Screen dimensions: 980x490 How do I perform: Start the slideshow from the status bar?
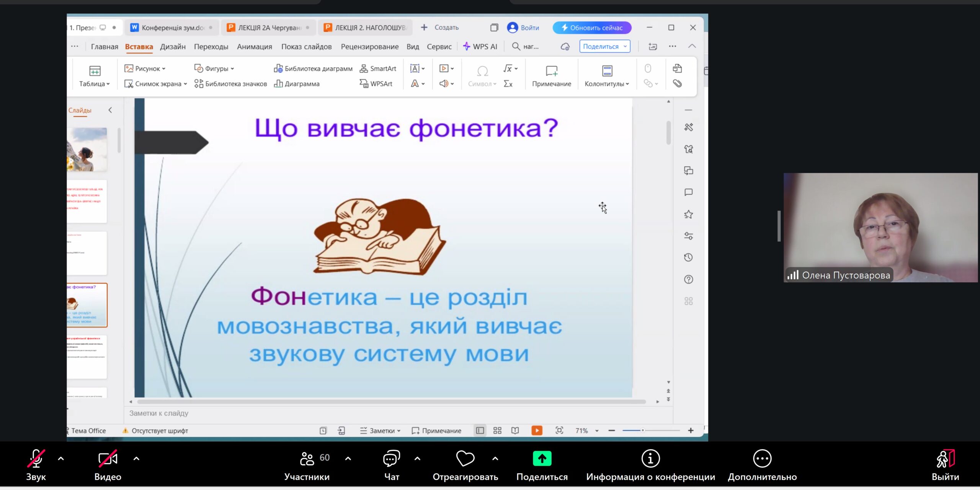[x=537, y=430]
